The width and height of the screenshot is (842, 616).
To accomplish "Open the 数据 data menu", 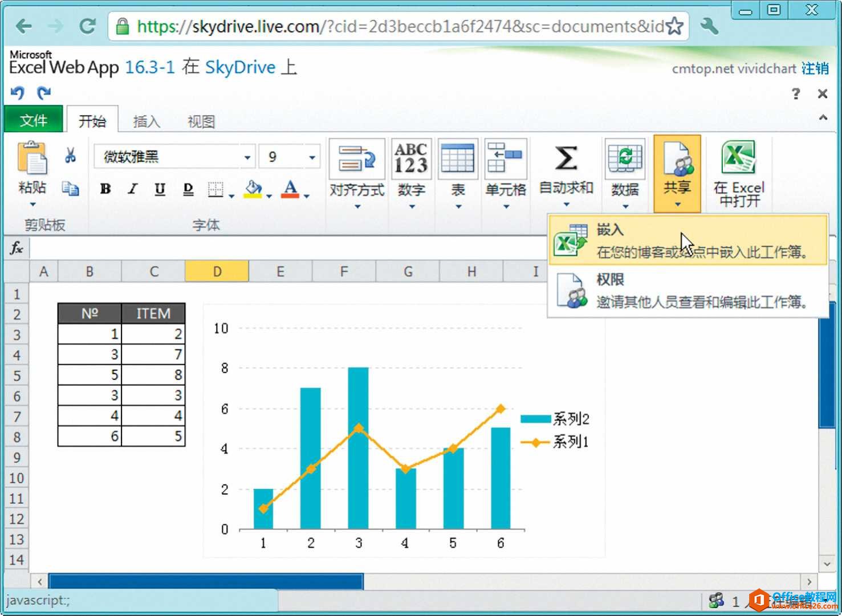I will coord(625,175).
